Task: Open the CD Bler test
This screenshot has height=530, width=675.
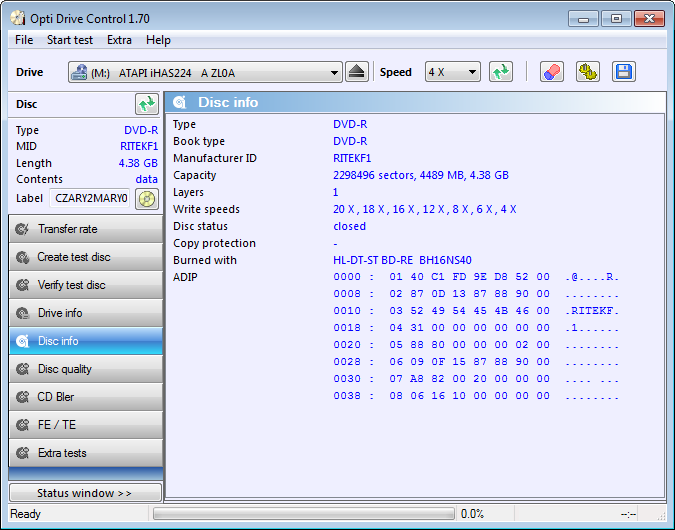Action: tap(86, 397)
